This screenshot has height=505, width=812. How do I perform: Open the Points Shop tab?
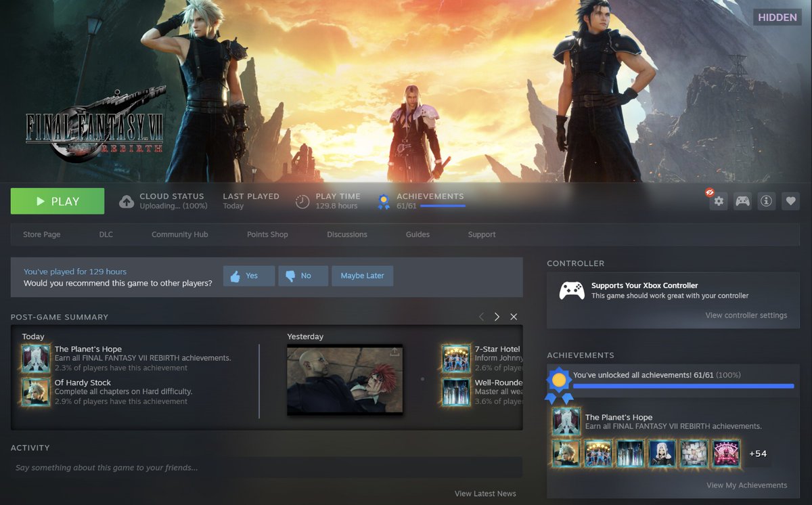[267, 234]
